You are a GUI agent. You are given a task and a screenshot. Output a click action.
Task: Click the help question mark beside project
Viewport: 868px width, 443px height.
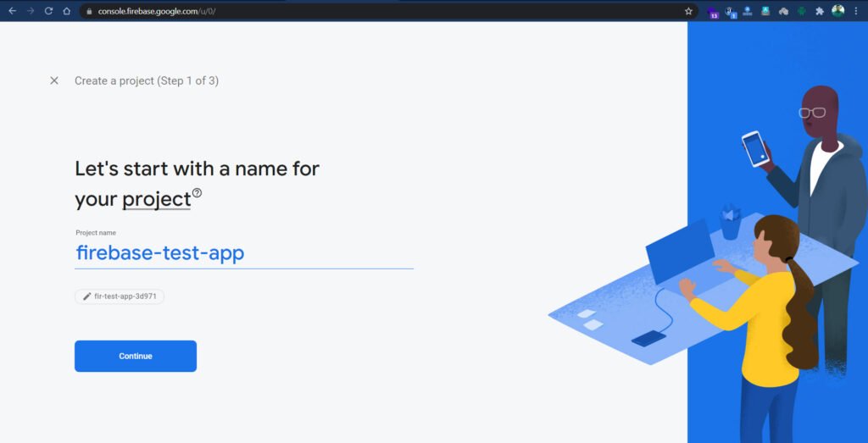197,193
